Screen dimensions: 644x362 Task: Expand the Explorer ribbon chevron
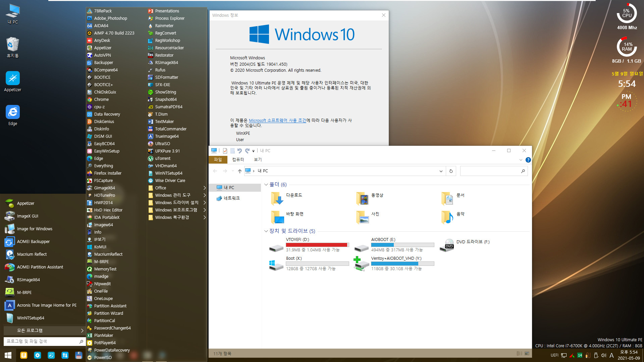[x=521, y=160]
